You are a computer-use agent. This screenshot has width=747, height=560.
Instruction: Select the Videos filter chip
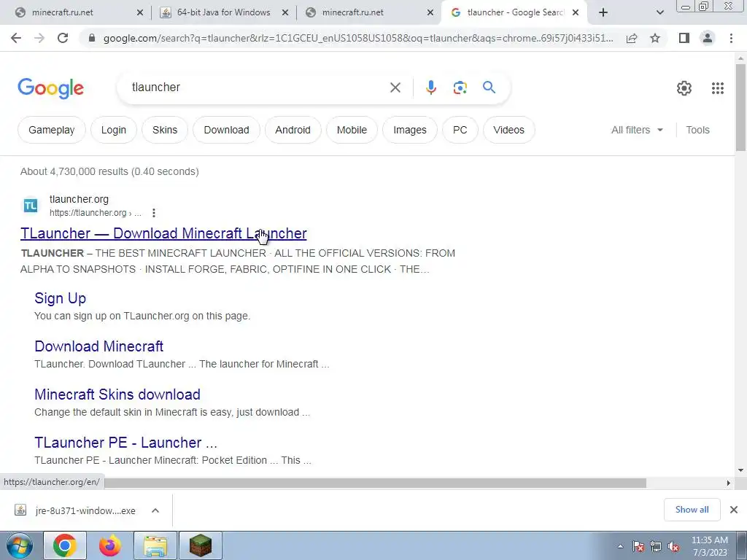[x=508, y=130]
